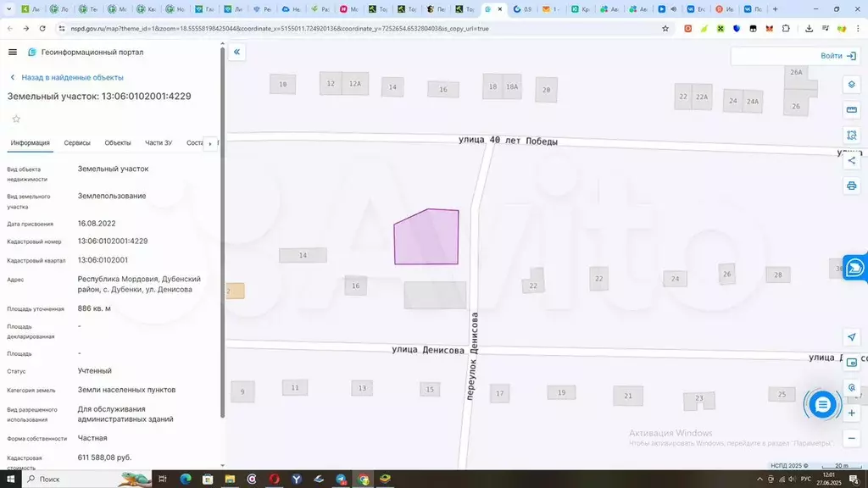Click the улица Денисова label on map
Screen dimensions: 868x488
[428, 350]
